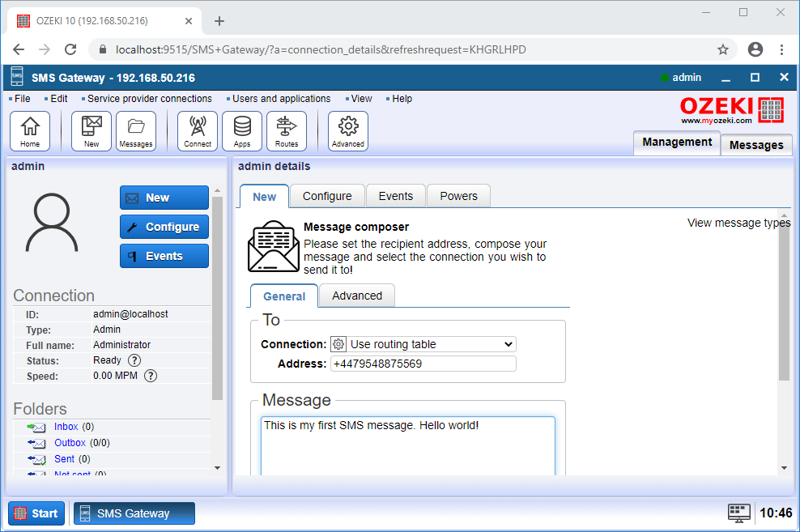Click the Address input field
Viewport: 800px width, 532px height.
423,364
